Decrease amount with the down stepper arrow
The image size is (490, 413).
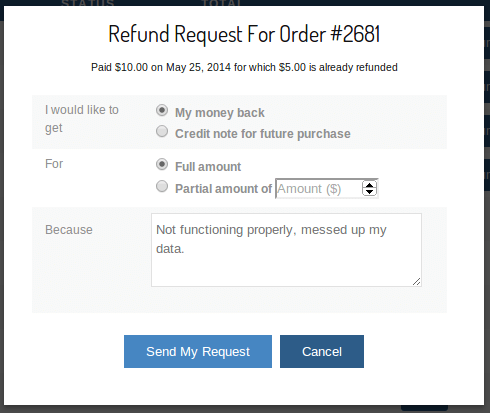[369, 192]
